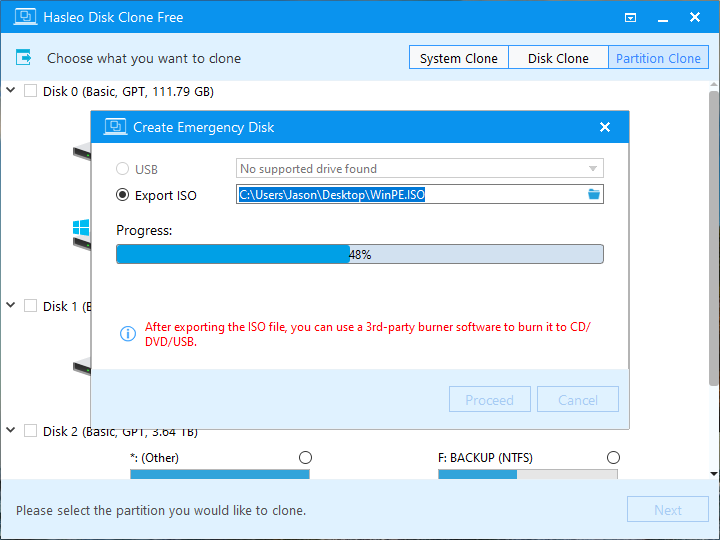Collapse the Disk 1 tree chevron
The height and width of the screenshot is (540, 720).
11,305
